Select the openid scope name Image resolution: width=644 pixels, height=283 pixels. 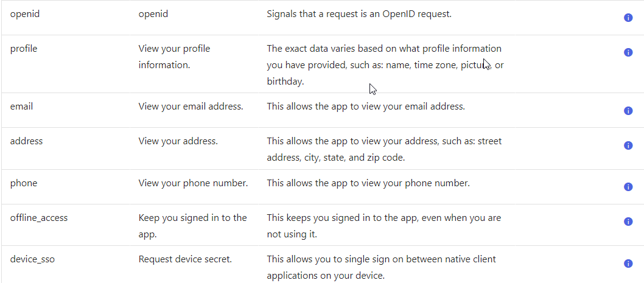click(x=25, y=13)
